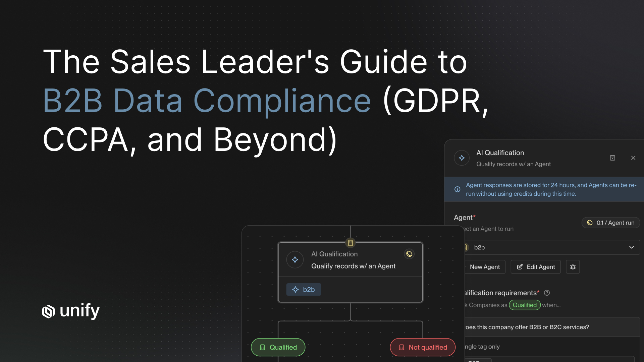Click the debug bug icon button
Image resolution: width=644 pixels, height=362 pixels.
pyautogui.click(x=573, y=267)
